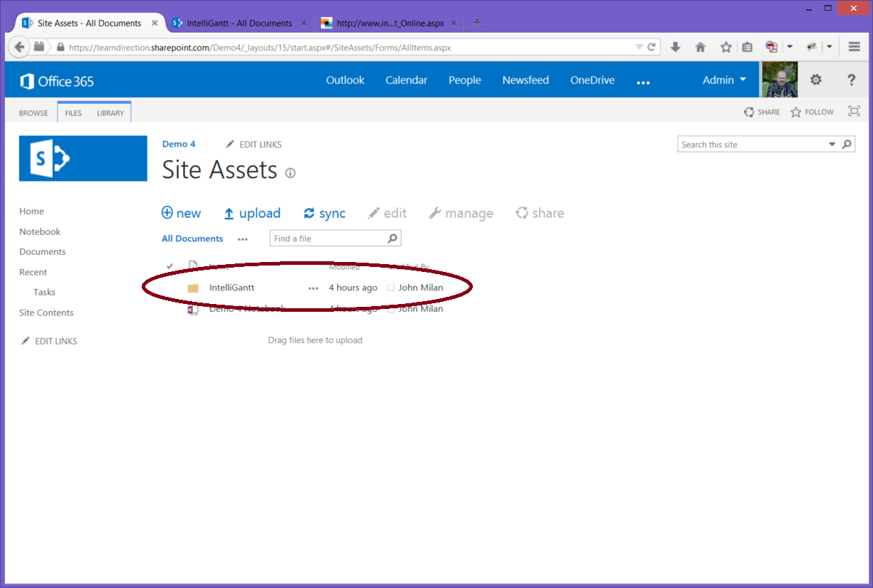Click the SharePoint site logo tile
The width and height of the screenshot is (873, 588).
(83, 159)
